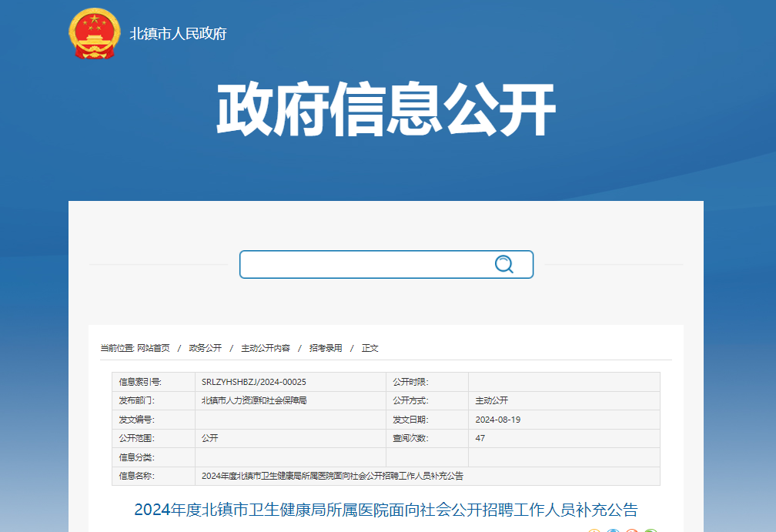Click the search magnifier icon
Image resolution: width=776 pixels, height=532 pixels.
point(503,264)
